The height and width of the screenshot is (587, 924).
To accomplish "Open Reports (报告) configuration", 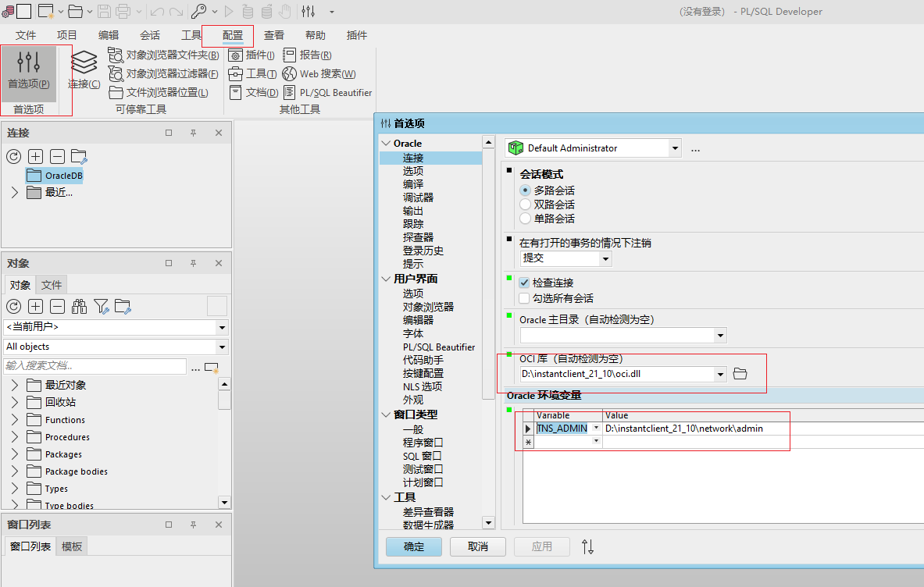I will pyautogui.click(x=307, y=55).
